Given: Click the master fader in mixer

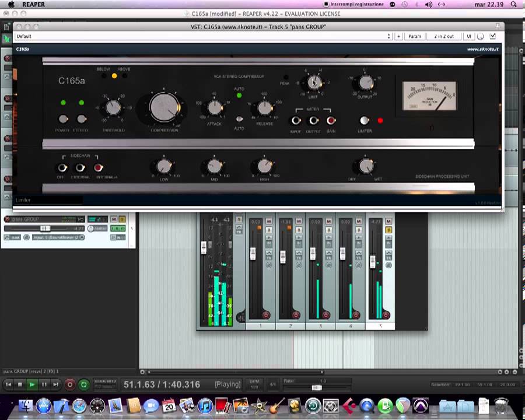Looking at the screenshot, I should pos(204,247).
